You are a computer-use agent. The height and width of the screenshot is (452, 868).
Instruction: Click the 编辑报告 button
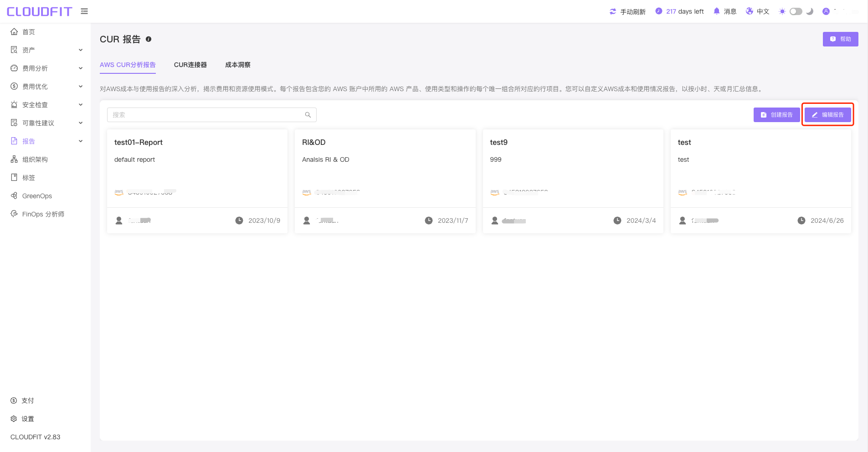(827, 115)
